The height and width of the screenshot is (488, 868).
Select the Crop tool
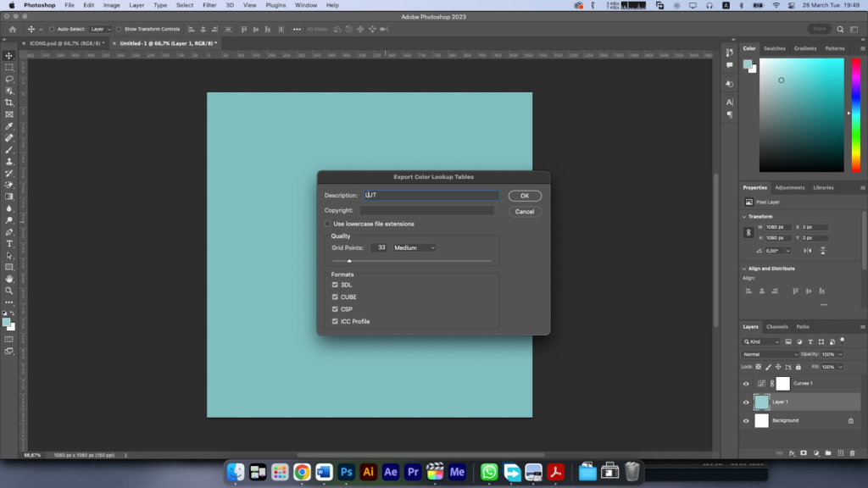[x=8, y=103]
